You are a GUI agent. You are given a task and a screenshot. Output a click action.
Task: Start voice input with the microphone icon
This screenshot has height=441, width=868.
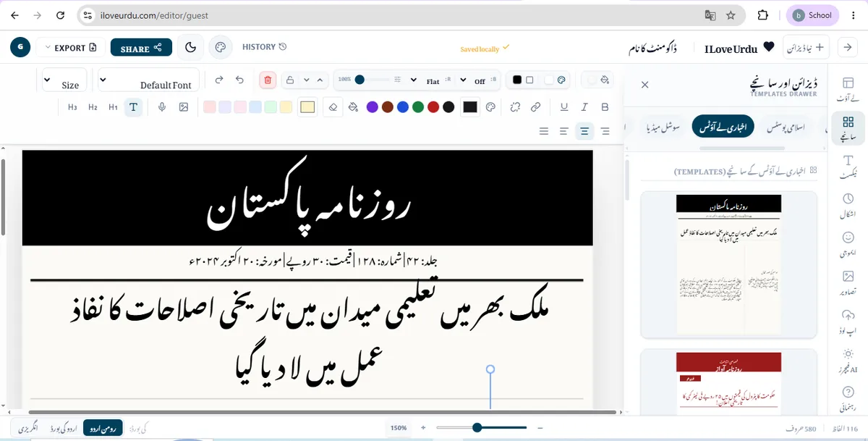pyautogui.click(x=162, y=107)
